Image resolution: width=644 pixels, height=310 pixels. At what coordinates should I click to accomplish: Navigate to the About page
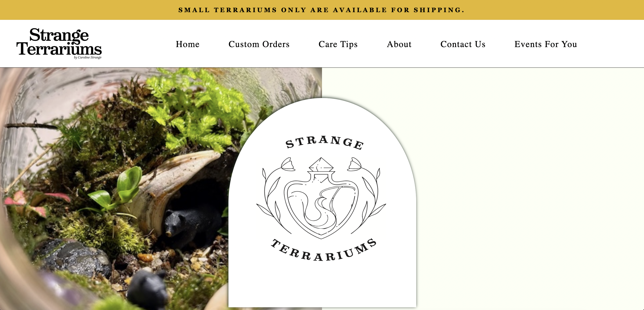tap(399, 44)
